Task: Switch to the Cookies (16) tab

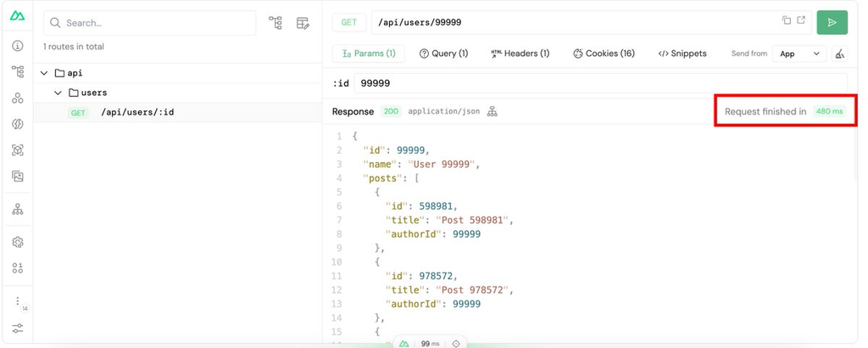Action: [604, 53]
